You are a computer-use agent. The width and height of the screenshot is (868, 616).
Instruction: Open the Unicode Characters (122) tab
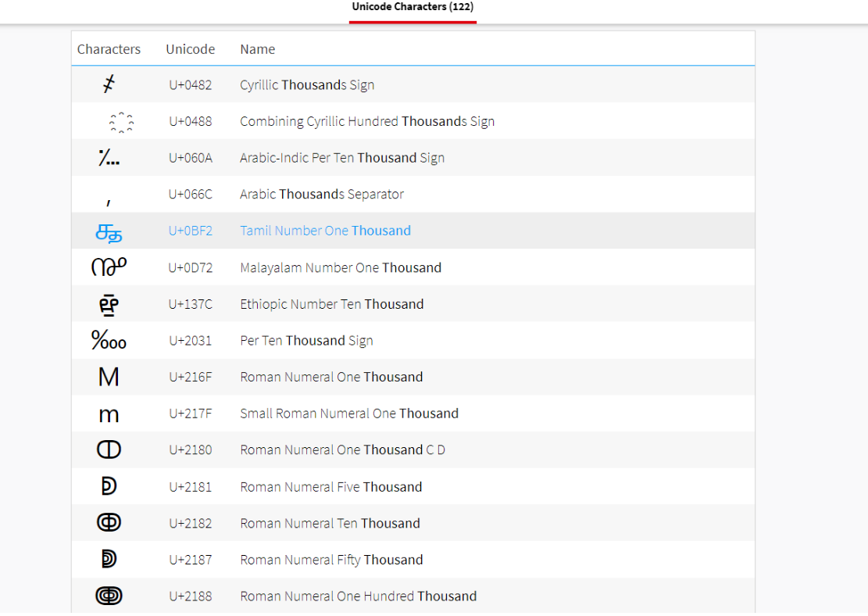pyautogui.click(x=413, y=7)
